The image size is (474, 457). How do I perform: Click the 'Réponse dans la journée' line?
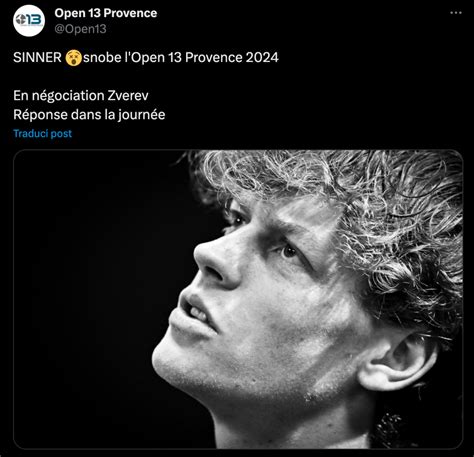[89, 115]
